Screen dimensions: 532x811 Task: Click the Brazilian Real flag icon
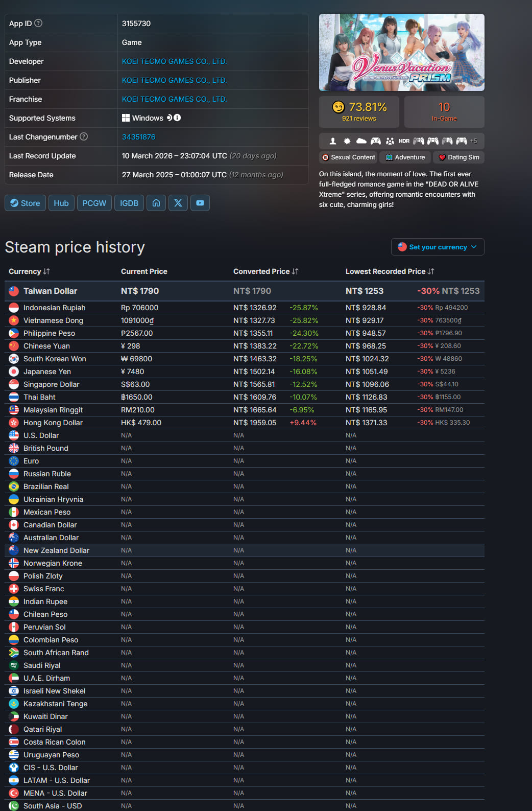coord(14,486)
